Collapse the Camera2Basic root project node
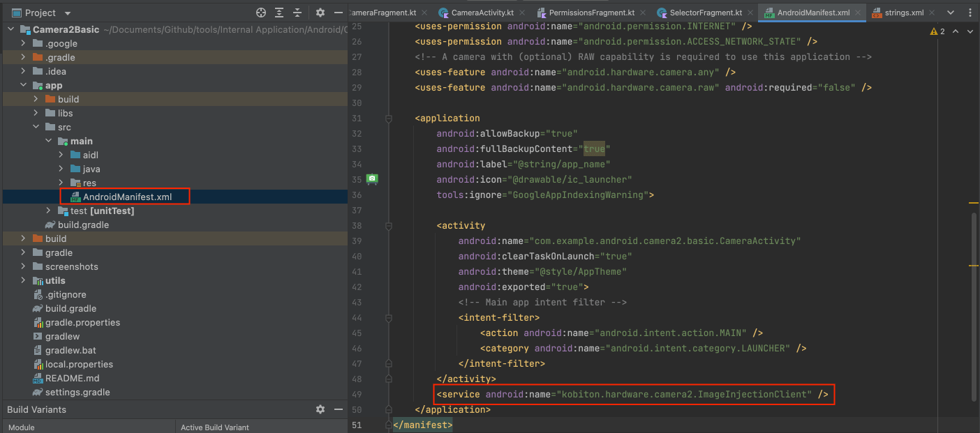 tap(11, 29)
